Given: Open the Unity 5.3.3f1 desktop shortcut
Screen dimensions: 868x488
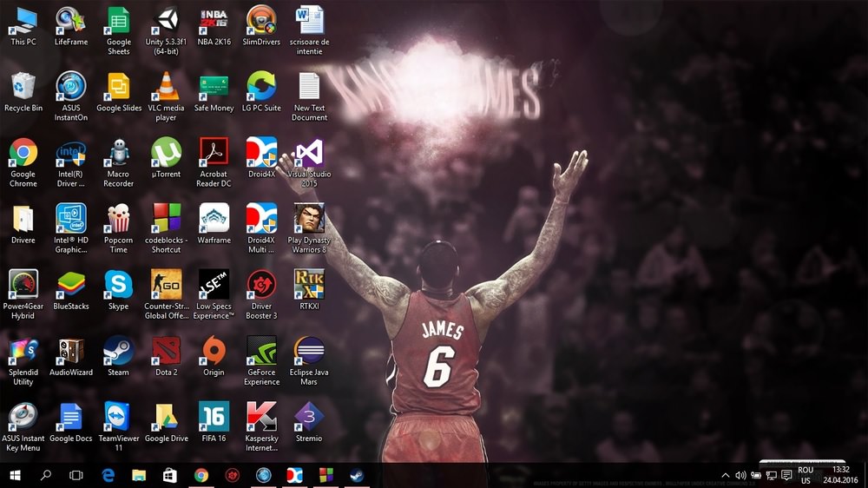Looking at the screenshot, I should pyautogui.click(x=166, y=20).
